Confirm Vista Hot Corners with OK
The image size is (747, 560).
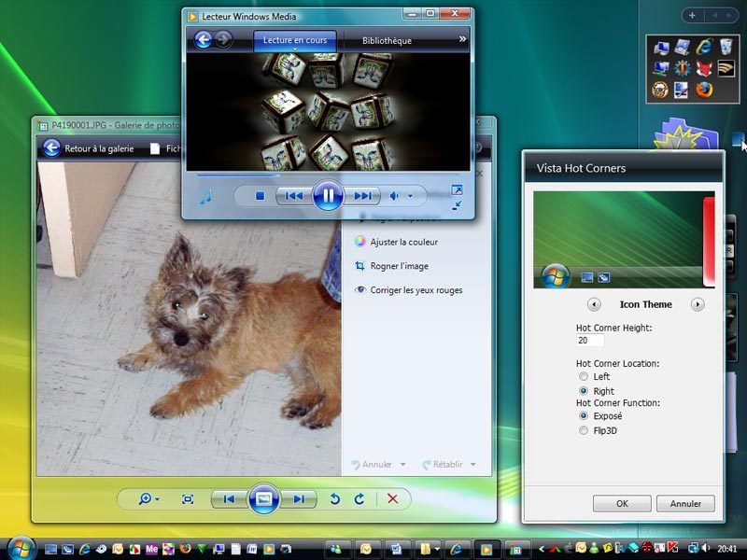coord(622,503)
